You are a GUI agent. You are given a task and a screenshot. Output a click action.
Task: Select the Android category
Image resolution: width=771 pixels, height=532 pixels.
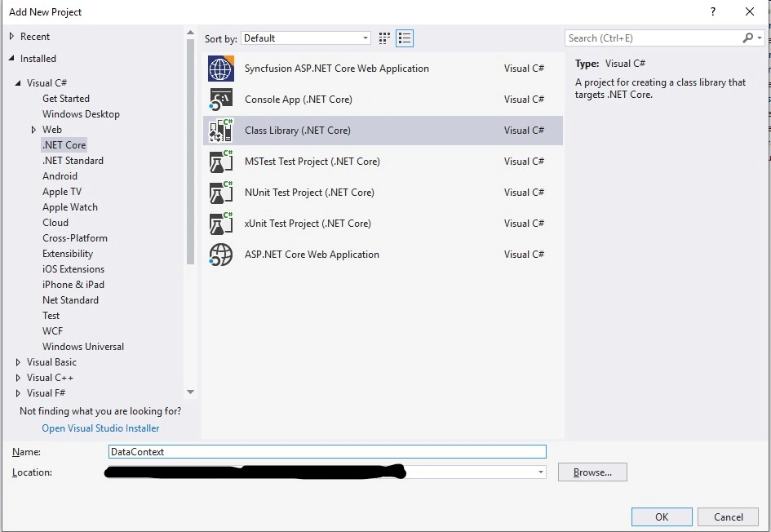tap(60, 176)
